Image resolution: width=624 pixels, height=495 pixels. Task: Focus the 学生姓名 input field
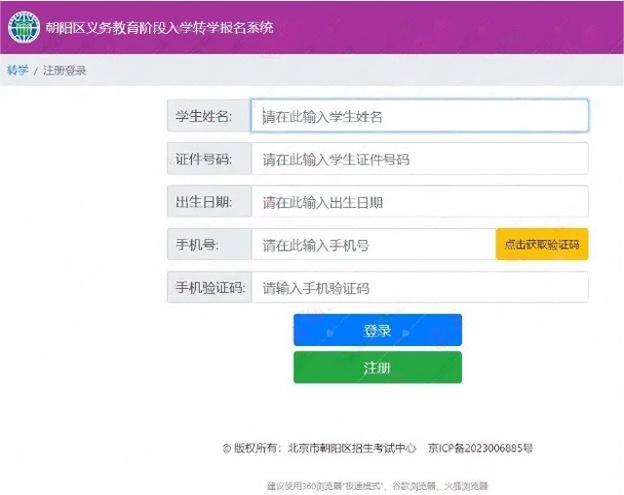[419, 116]
